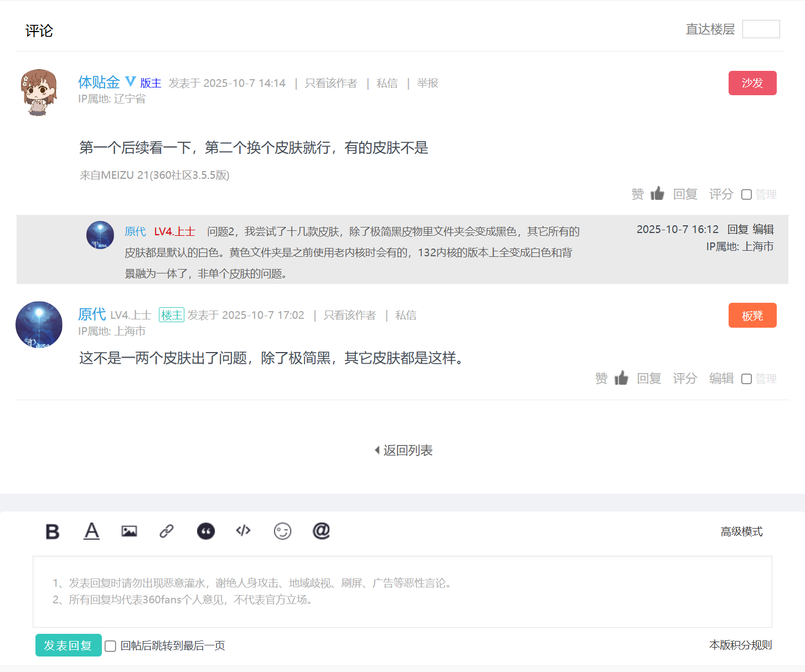Open the text color tool in the editor
The height and width of the screenshot is (672, 805).
[x=91, y=531]
